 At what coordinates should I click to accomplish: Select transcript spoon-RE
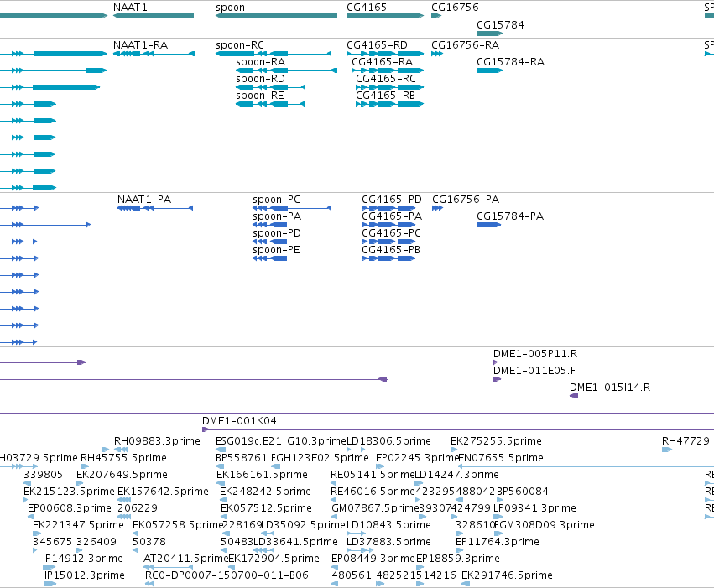click(x=260, y=96)
